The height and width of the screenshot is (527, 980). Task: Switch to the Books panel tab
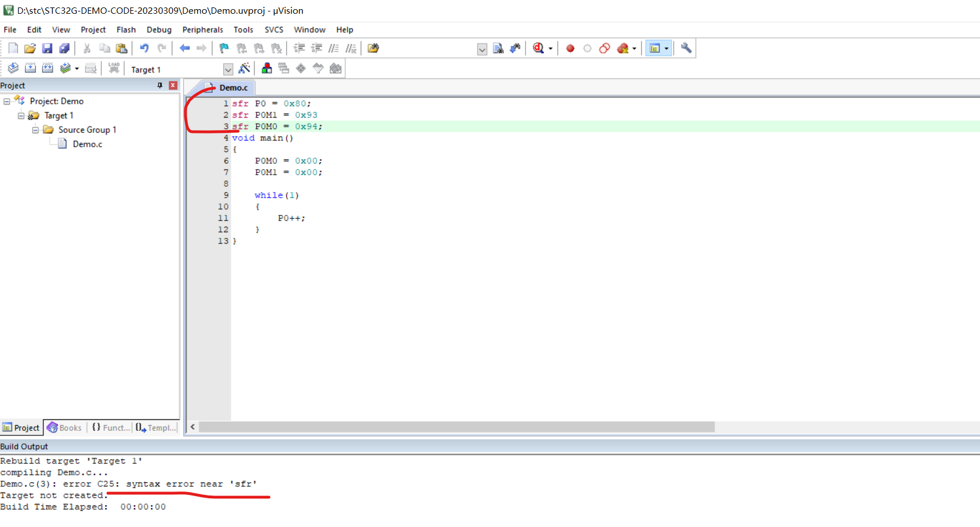(65, 428)
